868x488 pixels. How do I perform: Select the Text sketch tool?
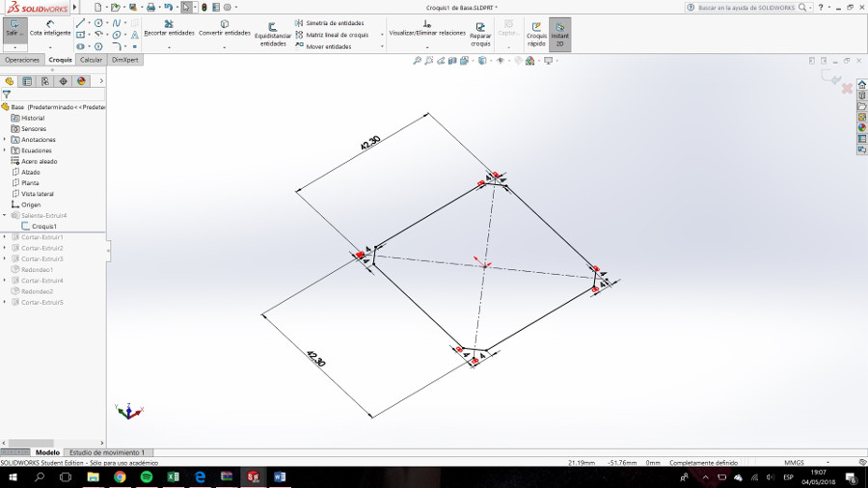(x=134, y=35)
